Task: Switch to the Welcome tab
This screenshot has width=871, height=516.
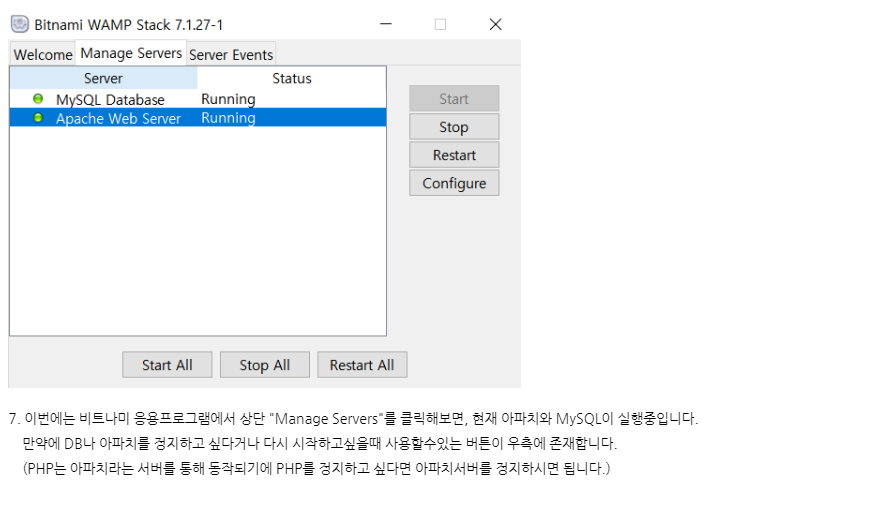Action: (43, 54)
